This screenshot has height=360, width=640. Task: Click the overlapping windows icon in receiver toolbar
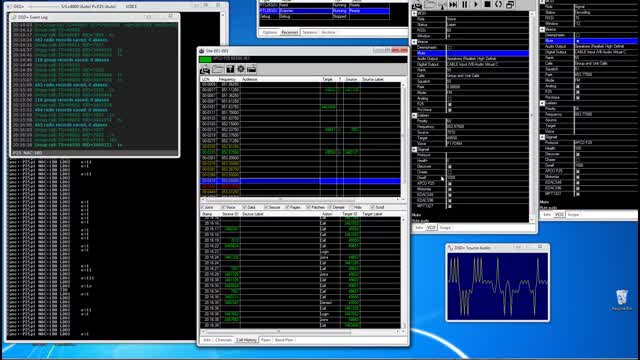(x=510, y=4)
